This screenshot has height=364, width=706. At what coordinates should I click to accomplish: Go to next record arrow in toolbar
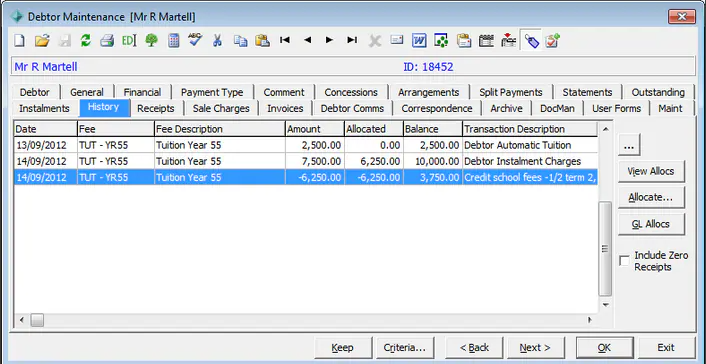pyautogui.click(x=329, y=40)
